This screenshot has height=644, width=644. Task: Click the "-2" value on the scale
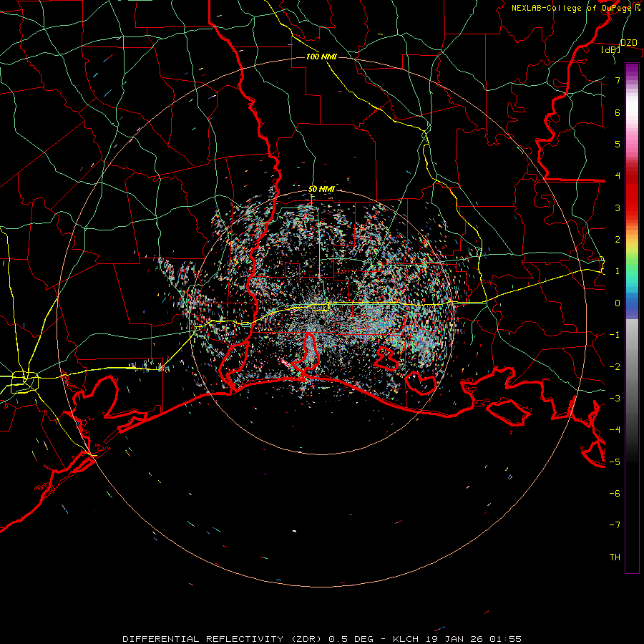pyautogui.click(x=615, y=367)
